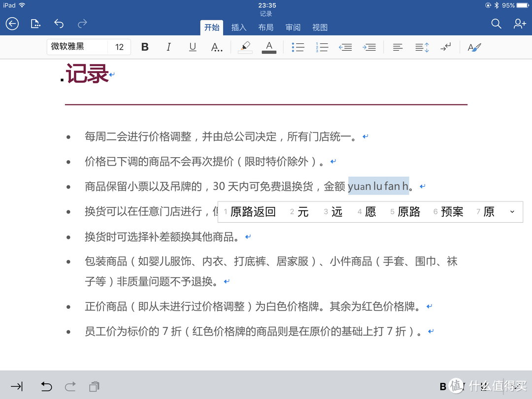Open the file menu document icon
This screenshot has height=399, width=532.
[35, 24]
